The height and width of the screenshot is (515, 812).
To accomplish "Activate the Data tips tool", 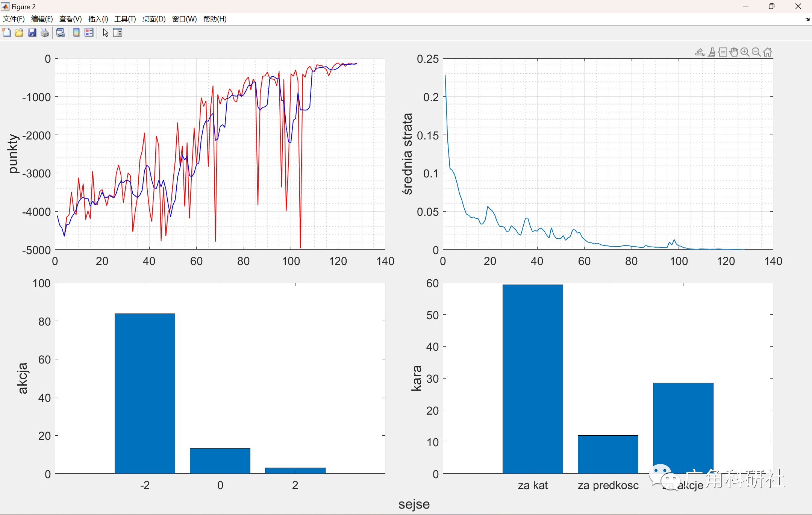I will [723, 51].
